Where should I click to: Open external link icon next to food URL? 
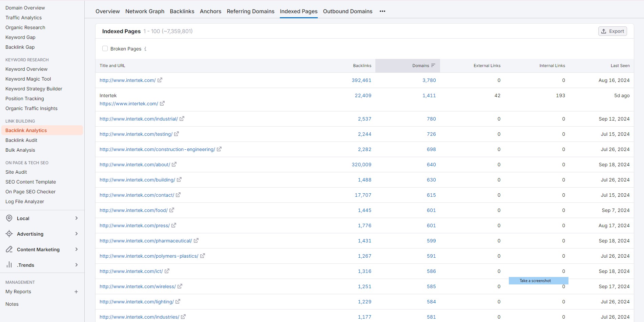click(172, 210)
